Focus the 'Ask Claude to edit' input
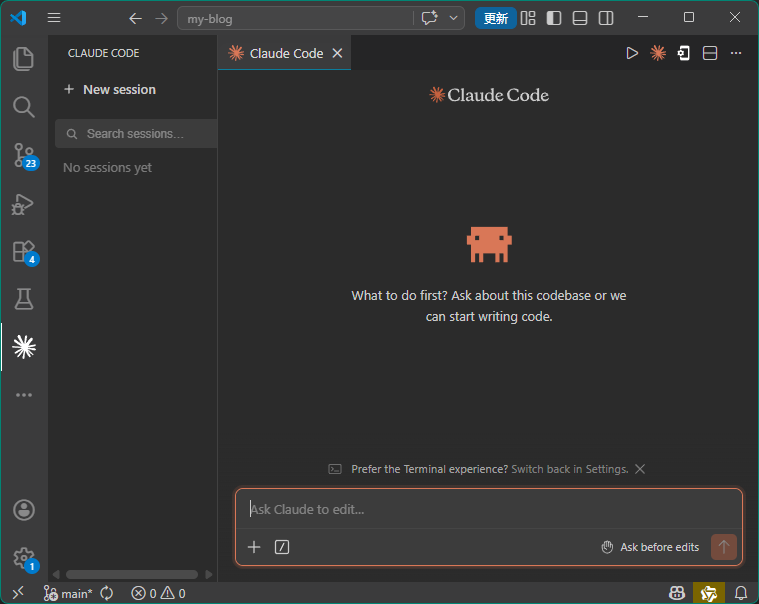The image size is (759, 604). point(489,509)
